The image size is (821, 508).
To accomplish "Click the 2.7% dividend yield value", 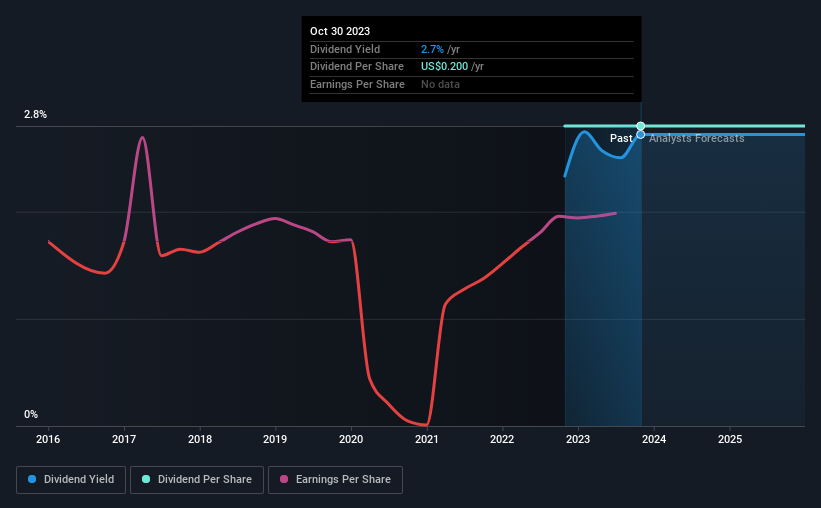I will [432, 49].
